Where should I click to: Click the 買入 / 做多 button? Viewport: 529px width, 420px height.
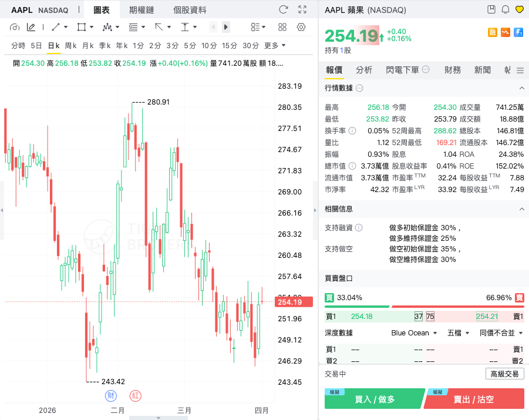point(374,399)
